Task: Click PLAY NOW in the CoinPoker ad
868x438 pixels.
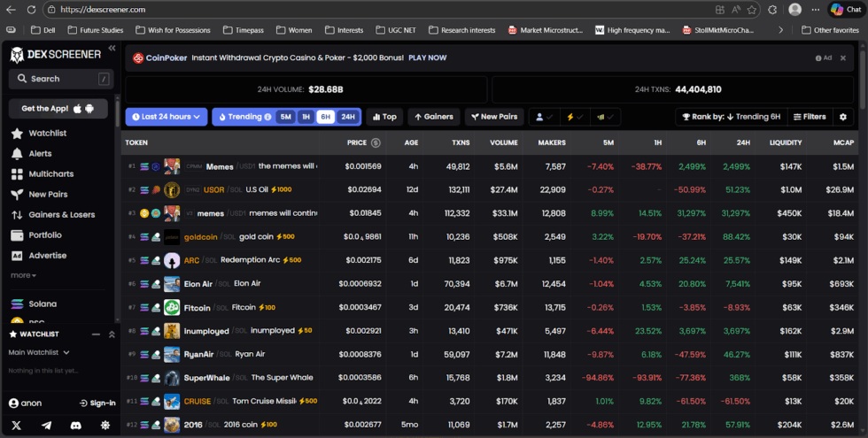Action: pyautogui.click(x=427, y=58)
